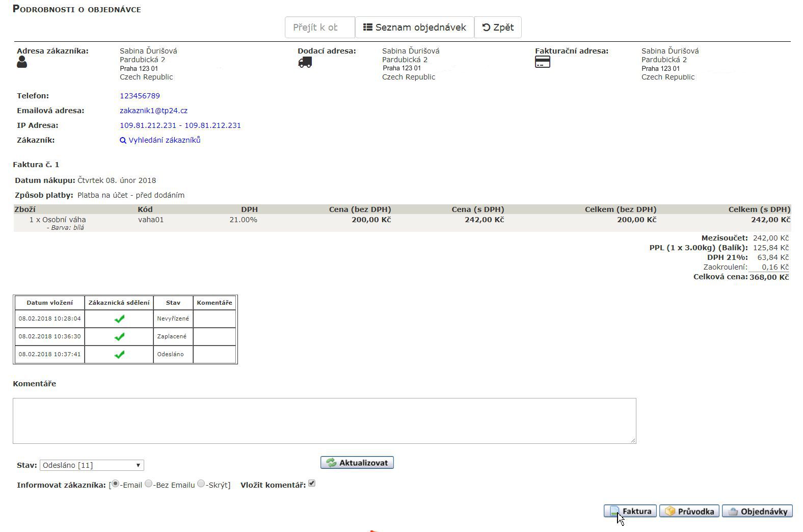Click the zakaznik1@tp24.cz email link
This screenshot has height=532, width=803.
pyautogui.click(x=153, y=111)
